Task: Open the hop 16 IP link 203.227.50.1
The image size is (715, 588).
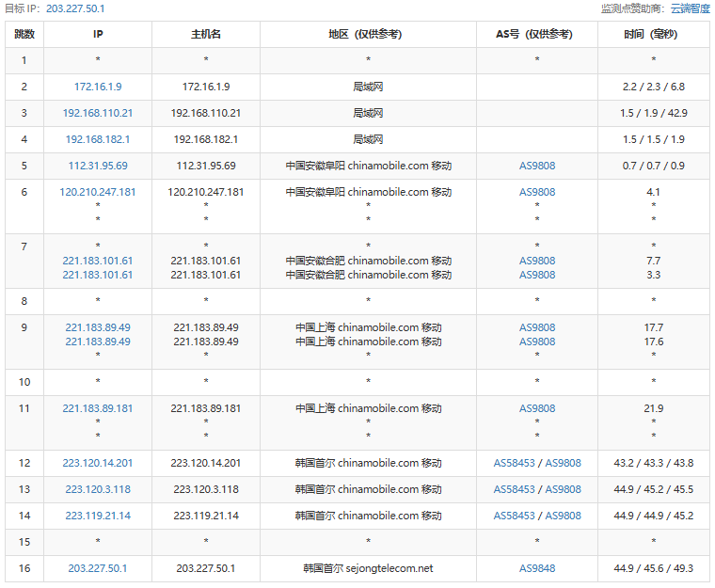Action: pos(98,569)
